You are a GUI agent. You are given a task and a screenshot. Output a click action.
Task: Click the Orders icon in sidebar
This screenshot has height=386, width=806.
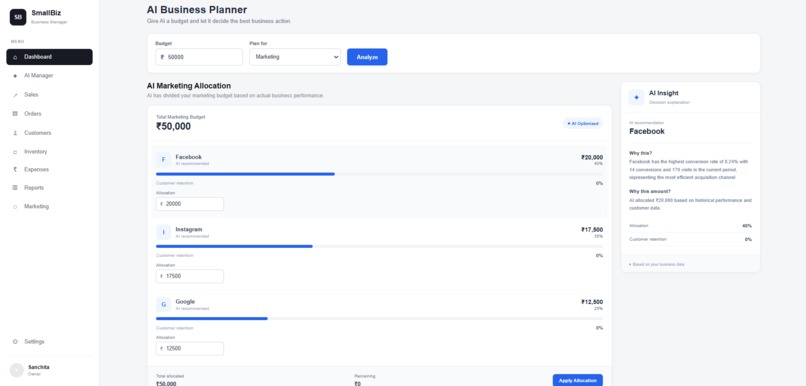coord(15,114)
